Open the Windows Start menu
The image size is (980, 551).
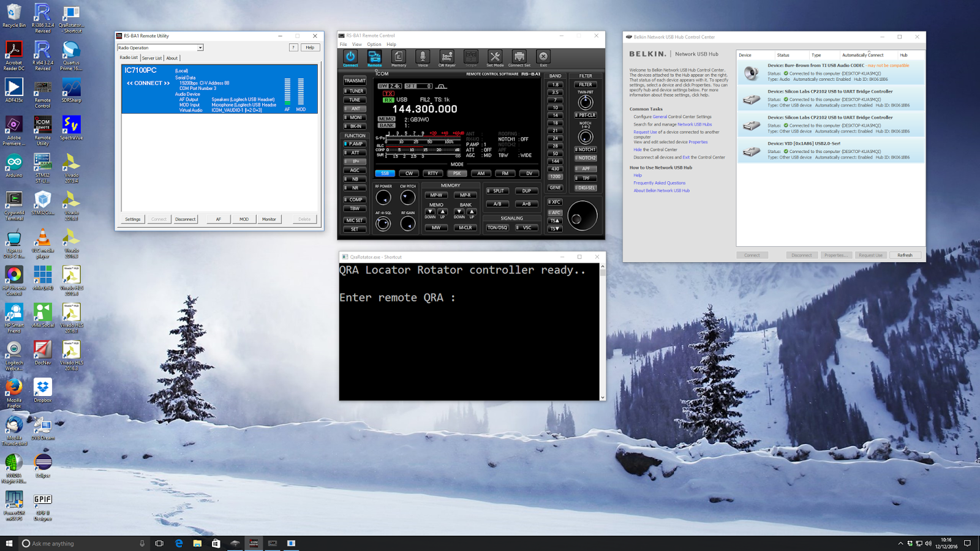pos(9,543)
